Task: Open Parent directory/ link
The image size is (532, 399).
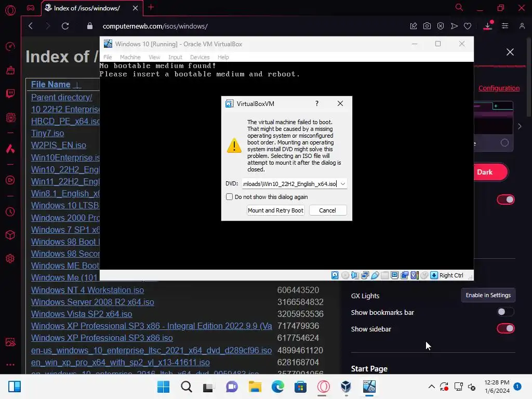Action: pyautogui.click(x=61, y=97)
